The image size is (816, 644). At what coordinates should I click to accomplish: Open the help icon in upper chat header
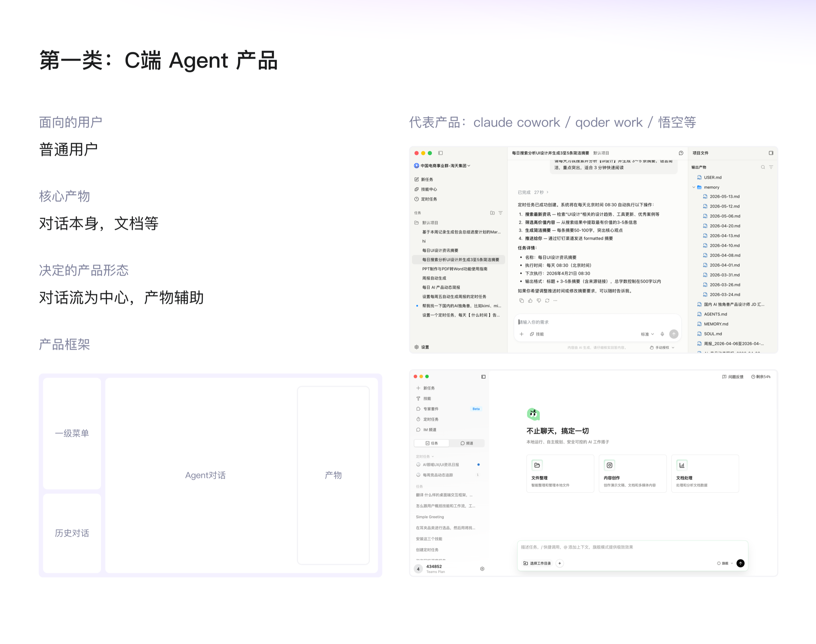pos(681,153)
